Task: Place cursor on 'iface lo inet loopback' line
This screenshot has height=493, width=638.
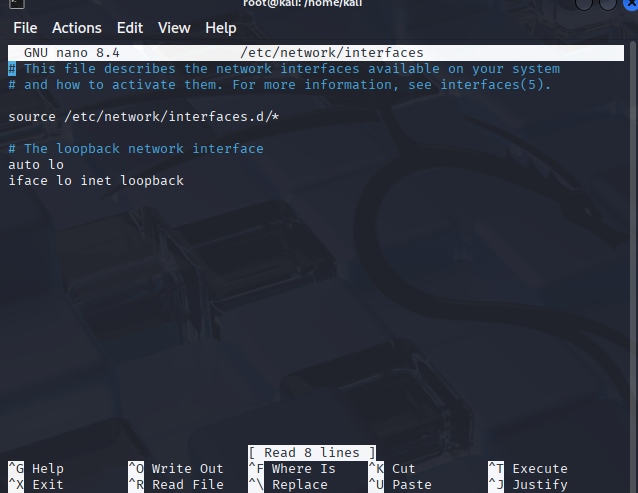Action: pos(96,180)
